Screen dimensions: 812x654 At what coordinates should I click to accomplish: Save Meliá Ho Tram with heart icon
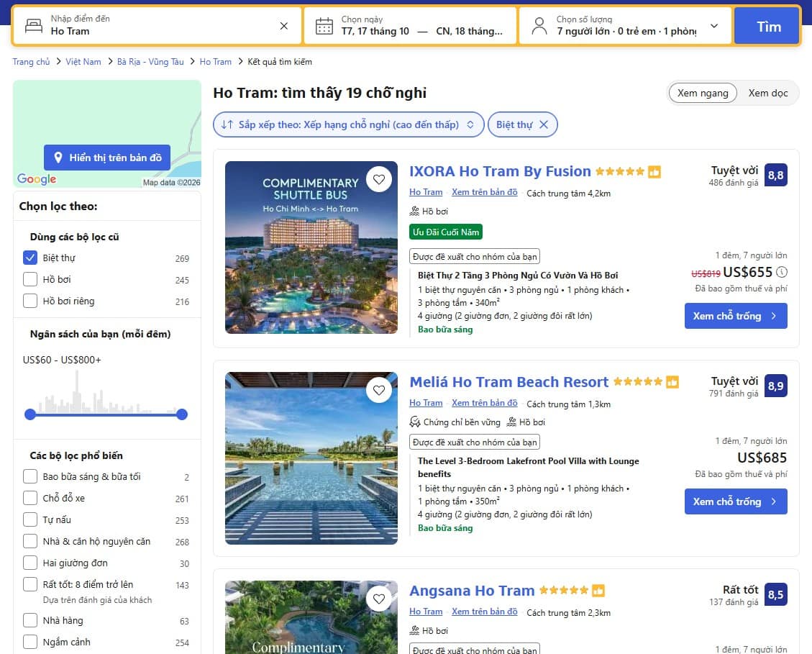379,390
